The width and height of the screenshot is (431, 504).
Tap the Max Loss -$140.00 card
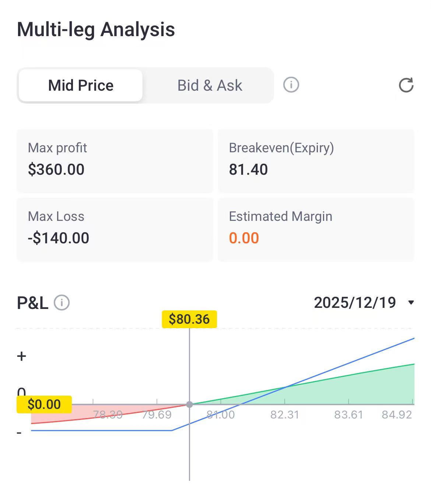[115, 229]
